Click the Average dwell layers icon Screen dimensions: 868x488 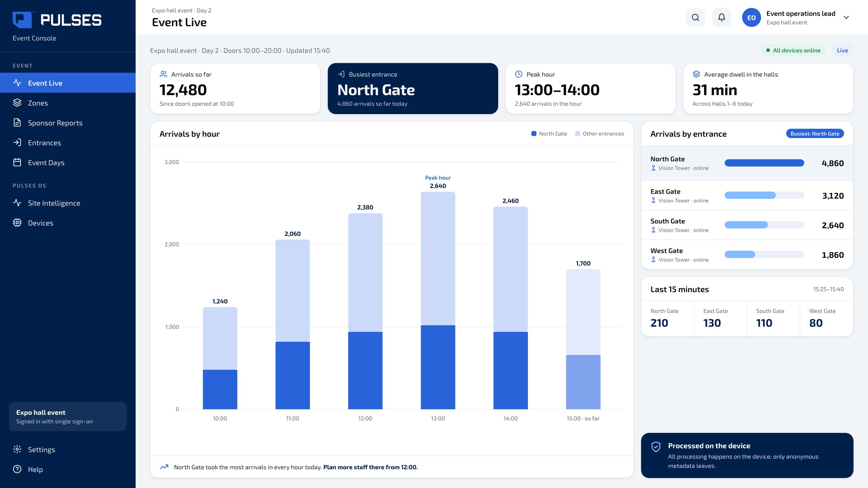pos(696,74)
